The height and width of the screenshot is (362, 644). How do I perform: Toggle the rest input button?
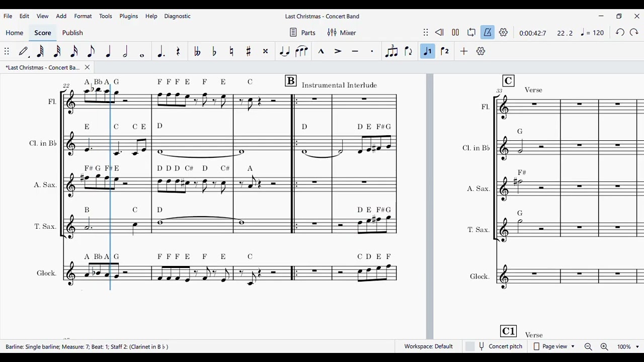click(178, 51)
